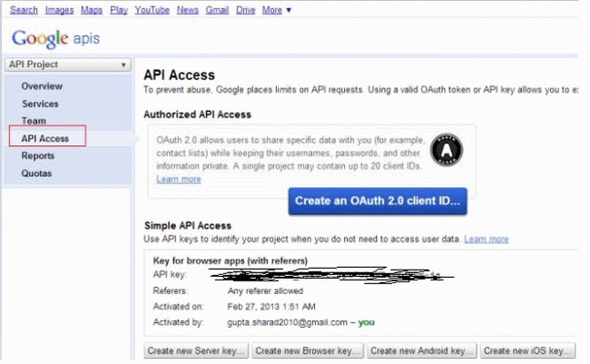This screenshot has height=364, width=590.
Task: Click the gupta.sharad2010@gmail.com email text
Action: 287,322
